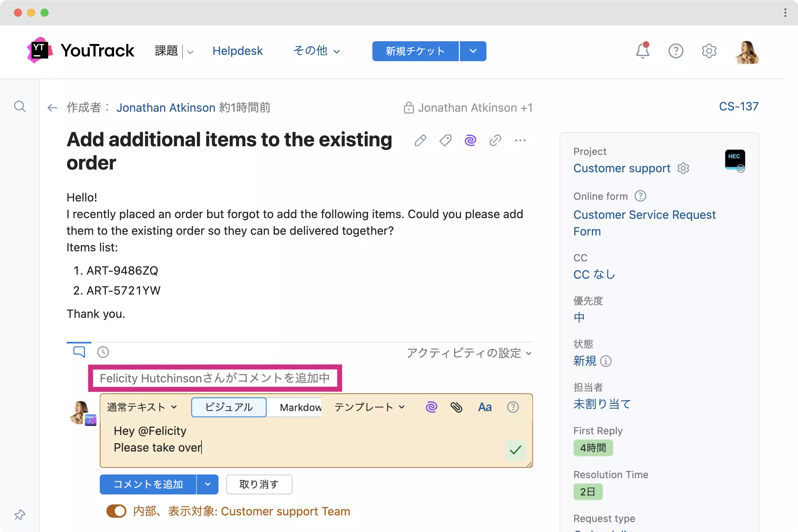This screenshot has height=532, width=798.
Task: Expand the 通常テキスト style dropdown
Action: point(142,407)
